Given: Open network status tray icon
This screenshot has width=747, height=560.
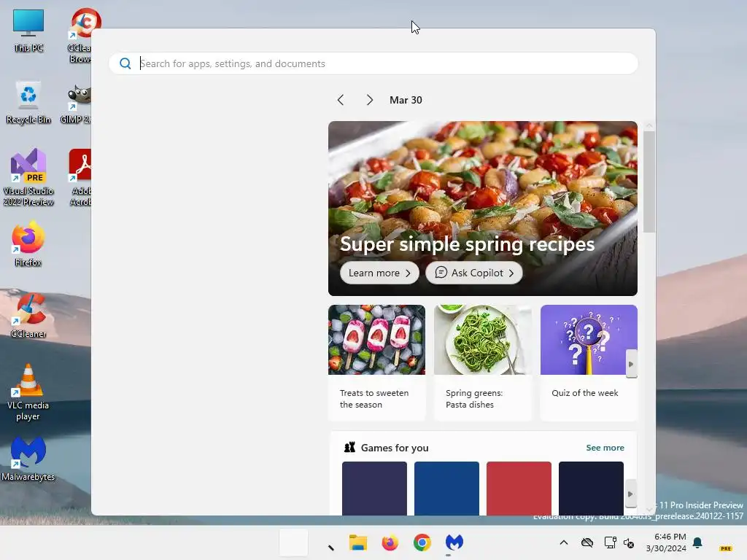Looking at the screenshot, I should pos(610,542).
